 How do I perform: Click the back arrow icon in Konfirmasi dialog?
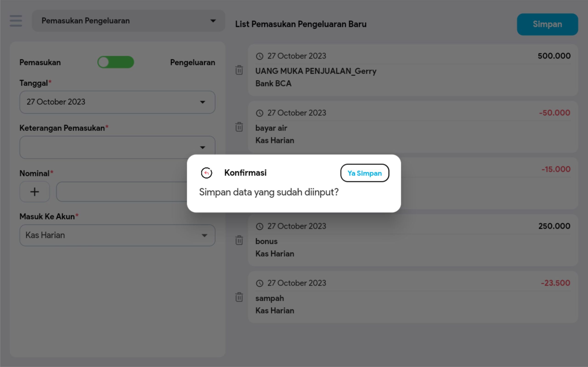206,173
